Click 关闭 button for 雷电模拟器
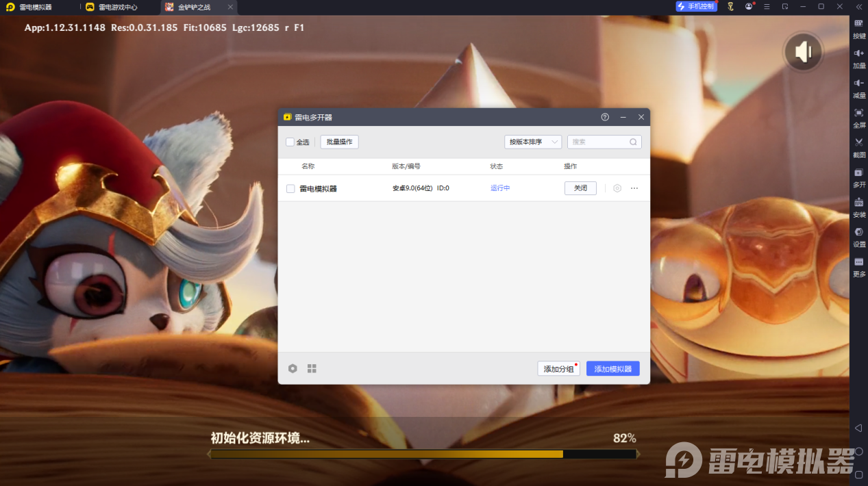This screenshot has width=868, height=486. tap(580, 188)
